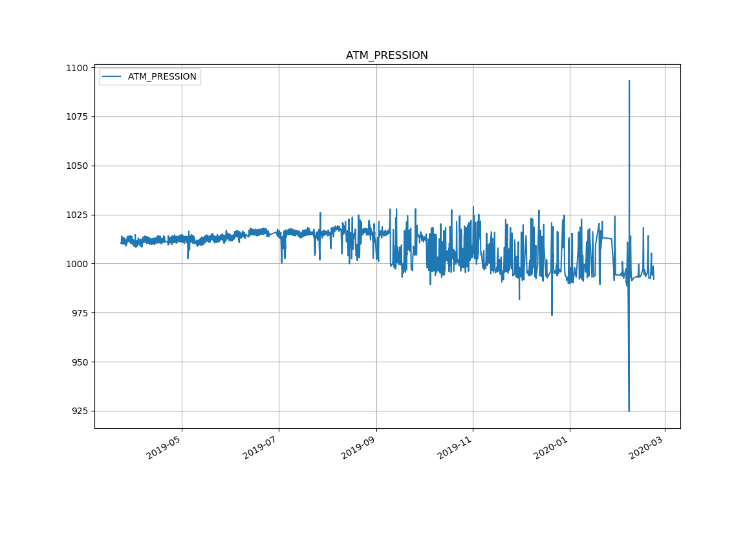Click the top of the tallest pressure spike
The height and width of the screenshot is (535, 756).
629,82
